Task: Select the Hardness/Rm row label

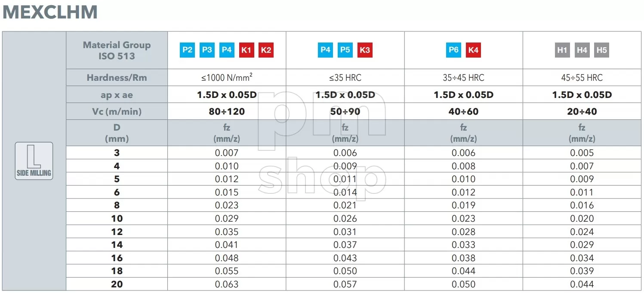Action: (x=117, y=78)
